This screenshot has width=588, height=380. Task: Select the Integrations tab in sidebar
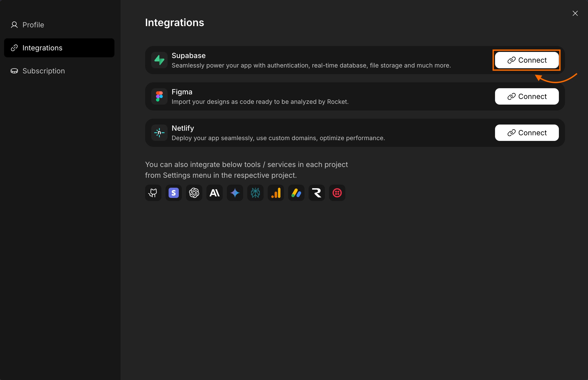coord(42,48)
